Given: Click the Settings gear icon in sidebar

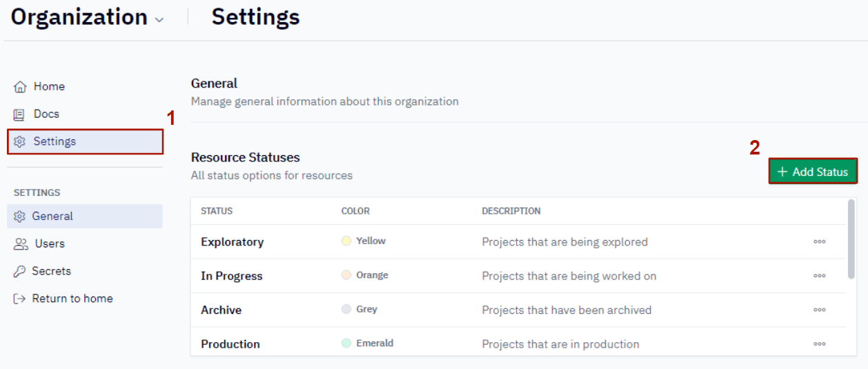Looking at the screenshot, I should (20, 141).
